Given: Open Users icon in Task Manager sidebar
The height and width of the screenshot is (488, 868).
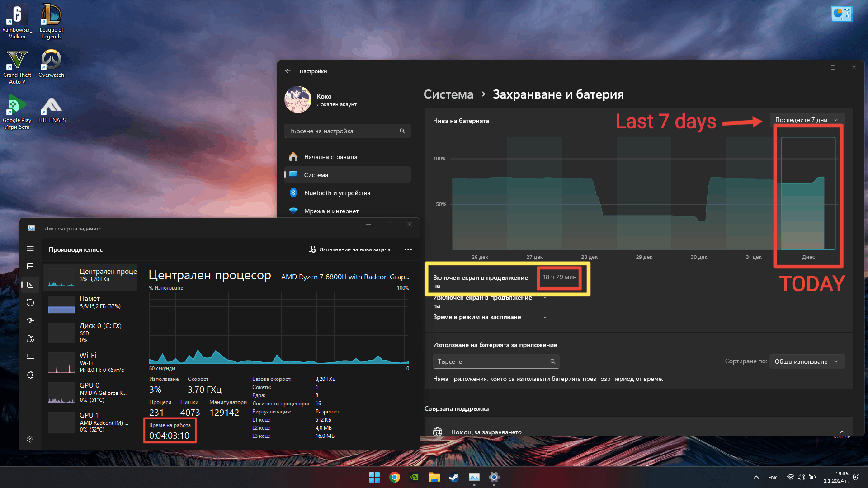Looking at the screenshot, I should [x=30, y=339].
